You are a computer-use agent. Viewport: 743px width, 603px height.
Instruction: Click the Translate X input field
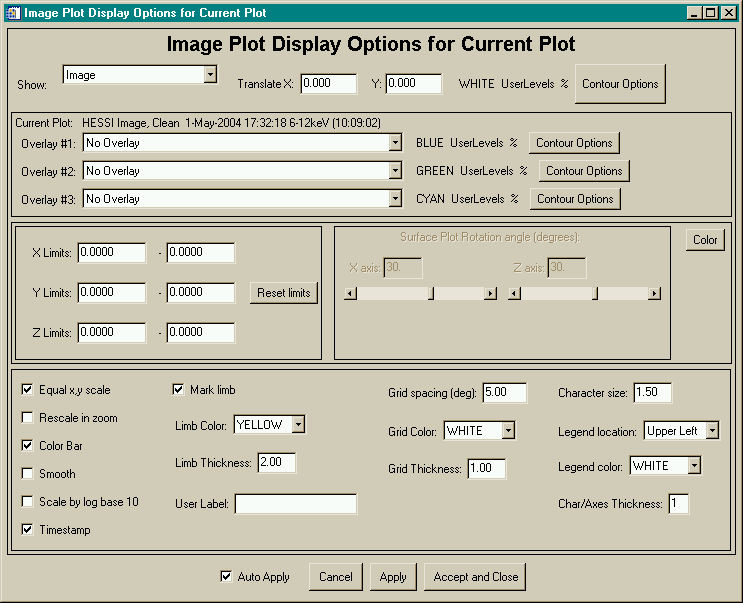pyautogui.click(x=328, y=84)
